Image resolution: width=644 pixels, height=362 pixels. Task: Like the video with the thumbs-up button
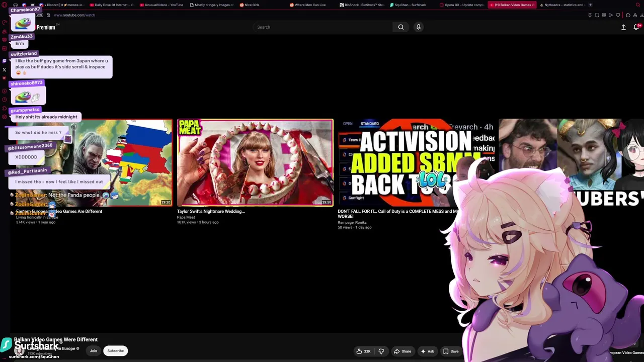pyautogui.click(x=364, y=351)
